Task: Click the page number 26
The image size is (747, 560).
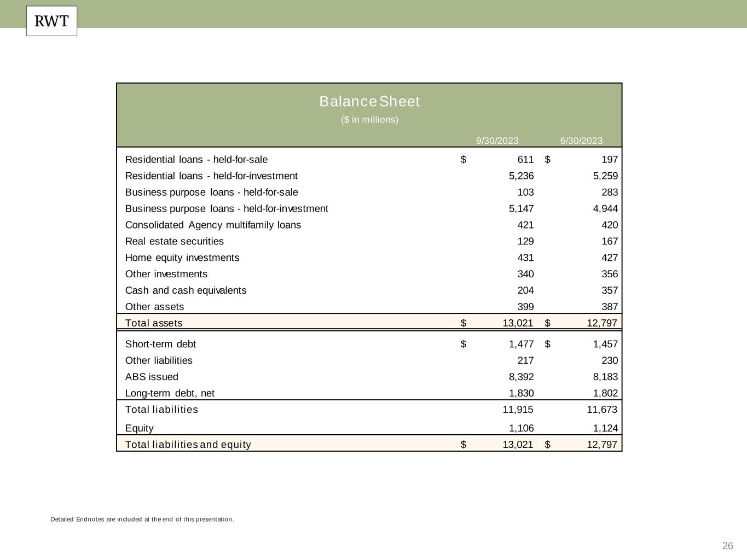Action: pos(727,546)
